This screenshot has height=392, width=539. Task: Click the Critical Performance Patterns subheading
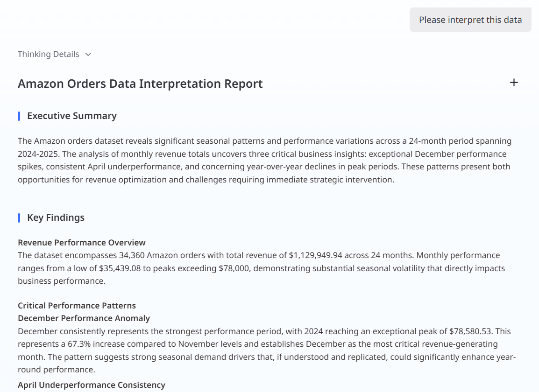(77, 306)
